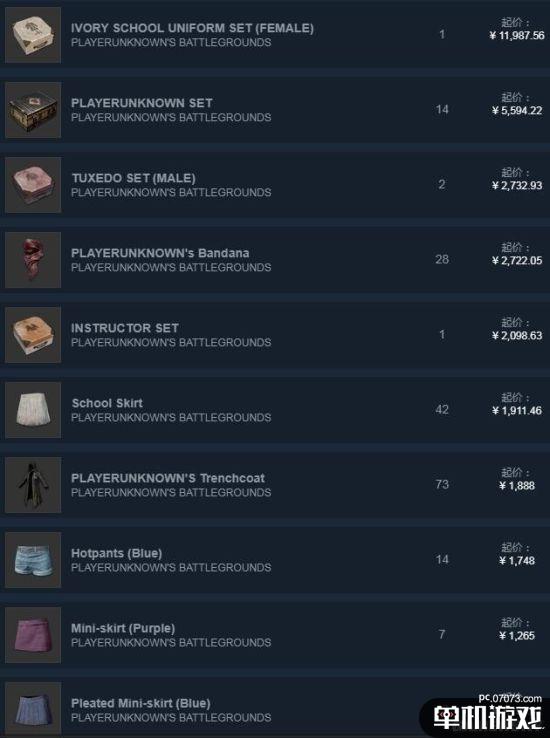Open the PLAYERUNKNOWN SET crate icon
Image resolution: width=550 pixels, height=738 pixels.
pyautogui.click(x=33, y=110)
